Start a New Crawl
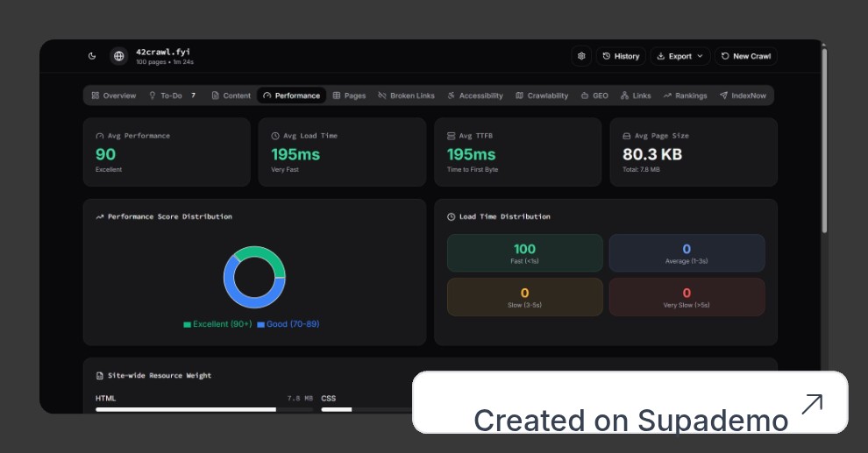868x453 pixels. tap(745, 56)
